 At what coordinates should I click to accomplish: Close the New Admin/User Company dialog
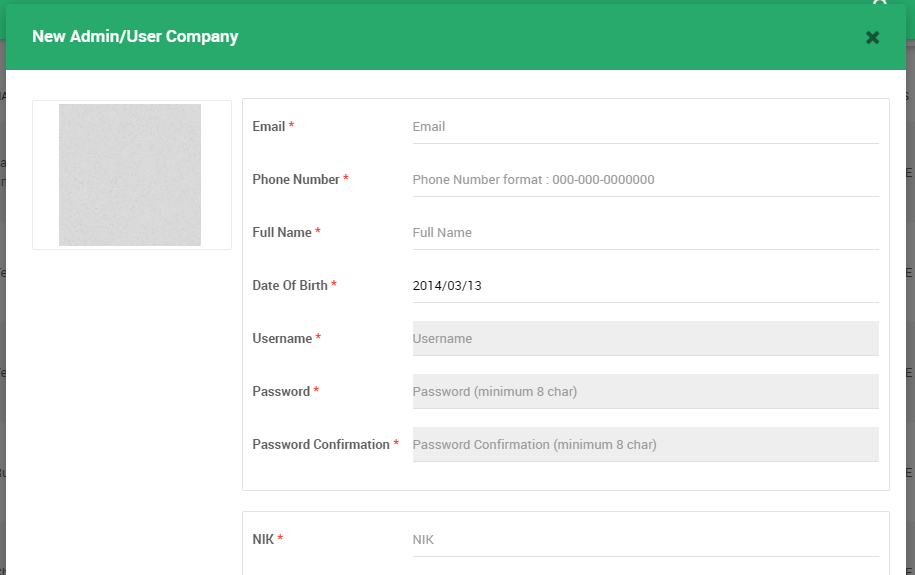872,37
